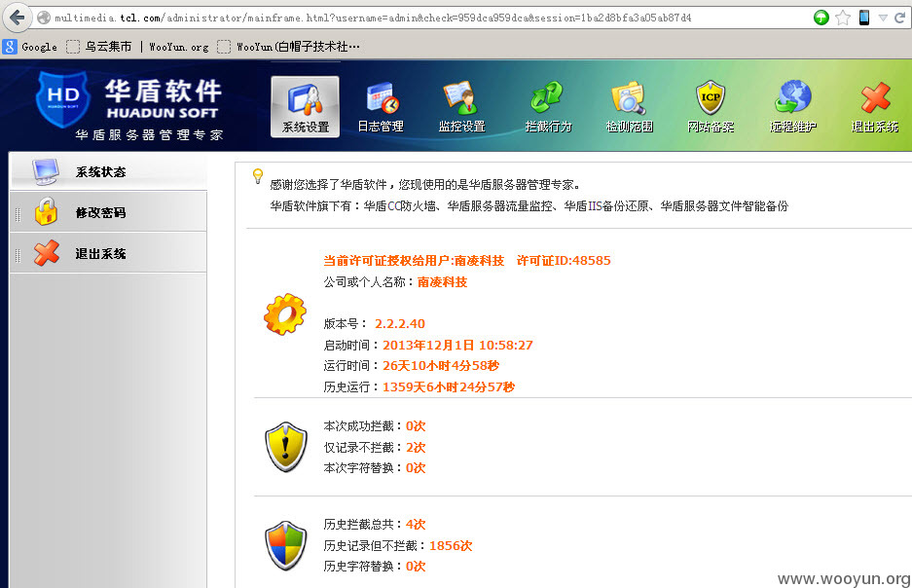Open WooYun 白帽子技术社 bookmark
This screenshot has height=588, width=912.
click(x=289, y=47)
